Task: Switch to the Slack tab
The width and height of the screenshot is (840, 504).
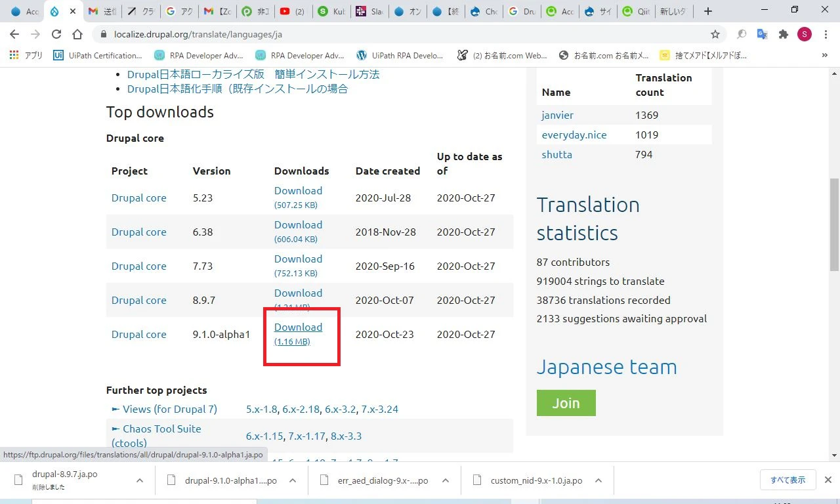Action: 369,11
